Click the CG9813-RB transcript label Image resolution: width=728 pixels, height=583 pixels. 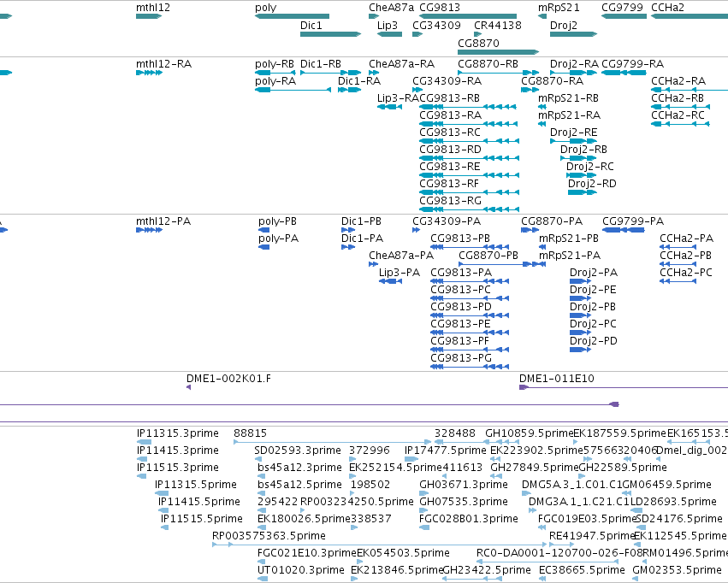(449, 98)
